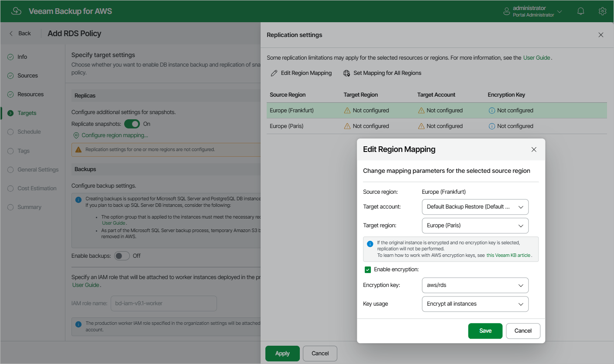Turn off the Replicate snapshots toggle

coord(132,124)
